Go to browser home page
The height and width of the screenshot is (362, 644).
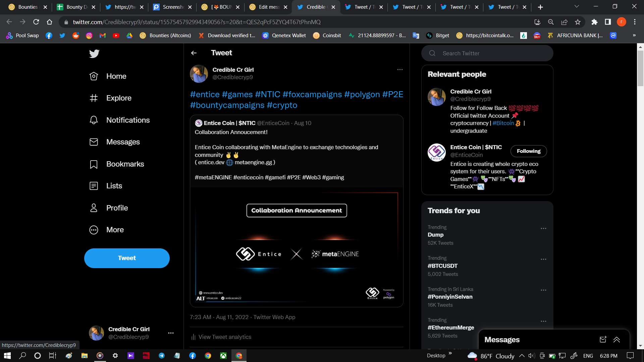tap(50, 22)
